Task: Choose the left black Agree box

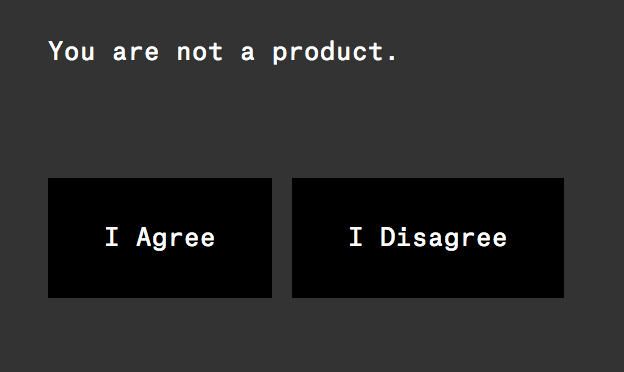Action: [160, 238]
